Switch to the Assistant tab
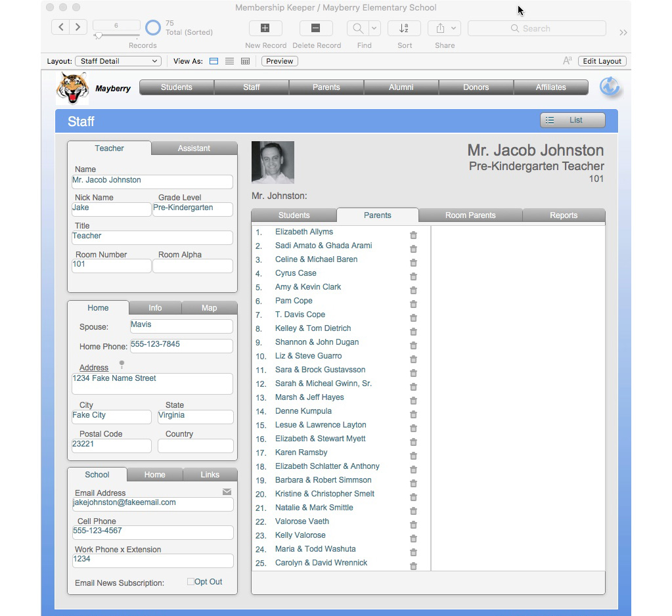The image size is (672, 616). 194,148
